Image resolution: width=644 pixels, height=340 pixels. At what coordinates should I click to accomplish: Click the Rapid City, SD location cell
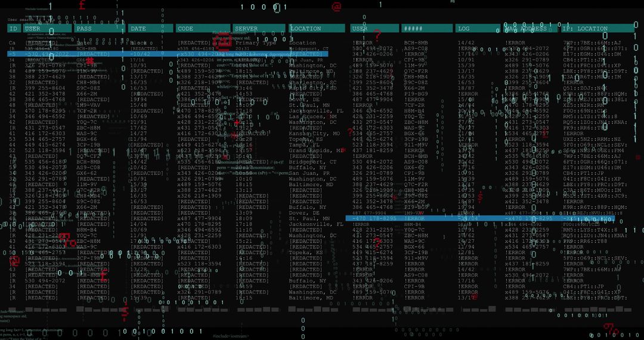tap(312, 88)
